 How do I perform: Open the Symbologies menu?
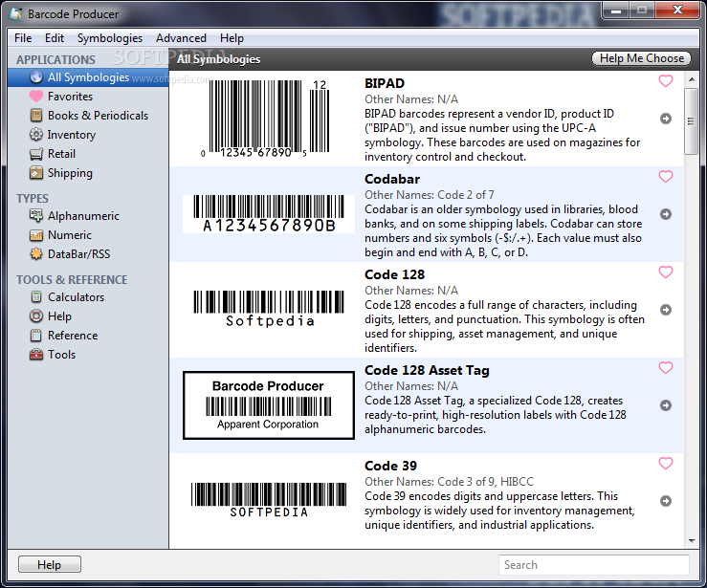(x=110, y=38)
